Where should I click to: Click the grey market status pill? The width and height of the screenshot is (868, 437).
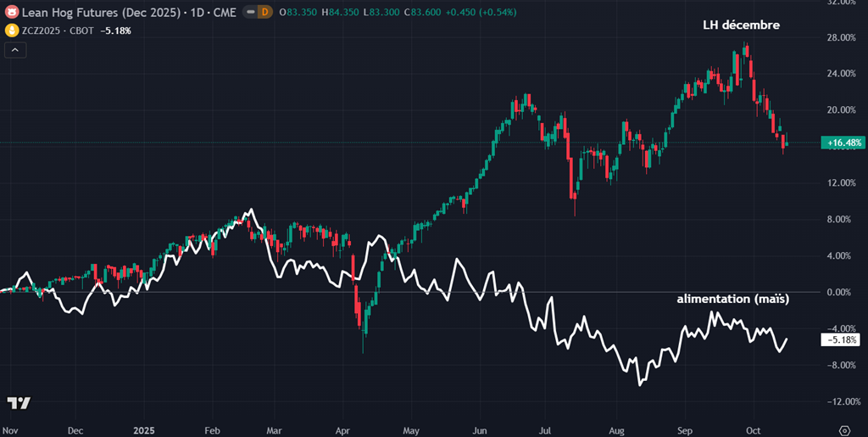[x=248, y=14]
